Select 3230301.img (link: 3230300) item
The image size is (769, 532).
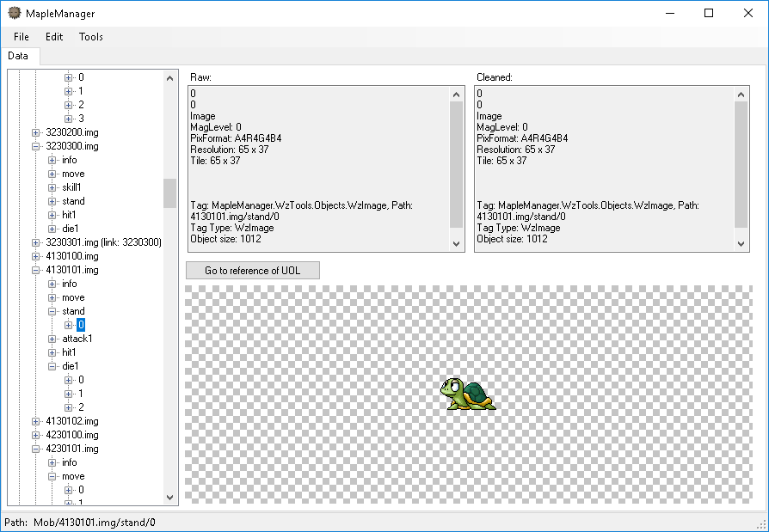[x=103, y=242]
